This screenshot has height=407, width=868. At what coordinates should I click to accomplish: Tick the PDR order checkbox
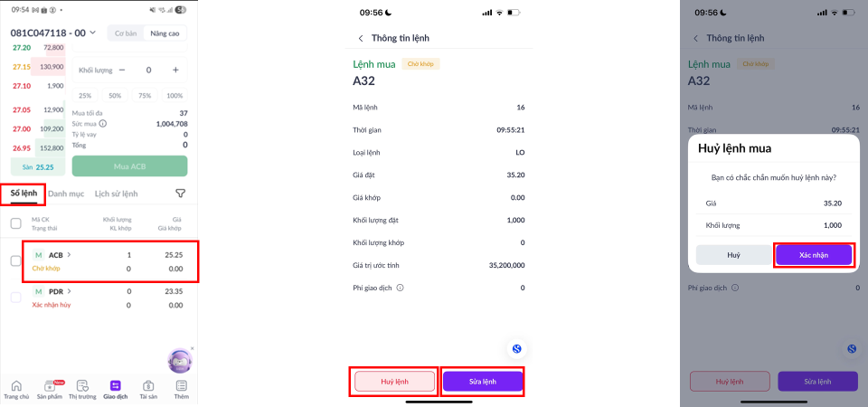click(15, 298)
